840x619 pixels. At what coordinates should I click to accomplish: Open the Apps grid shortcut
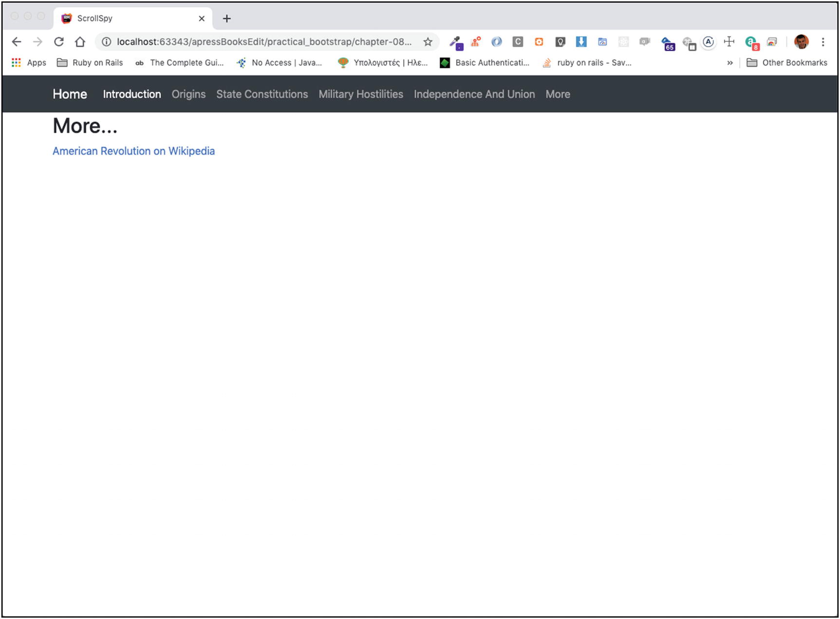point(29,63)
